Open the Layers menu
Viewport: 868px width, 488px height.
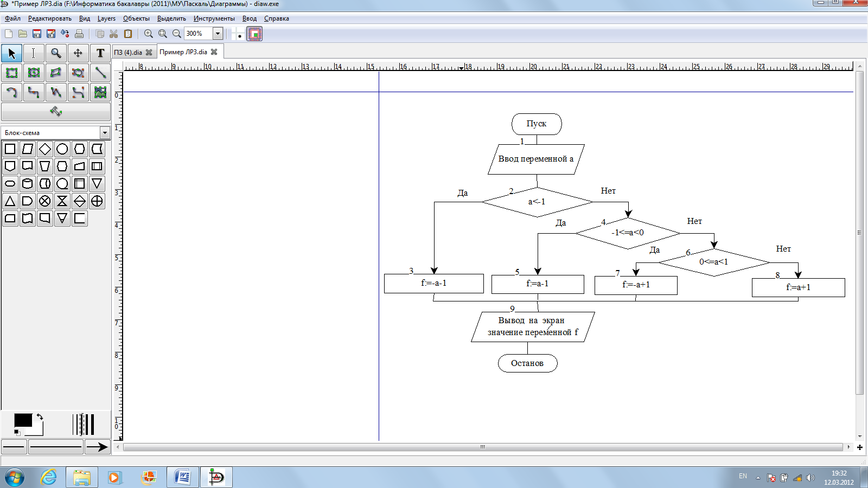(106, 18)
